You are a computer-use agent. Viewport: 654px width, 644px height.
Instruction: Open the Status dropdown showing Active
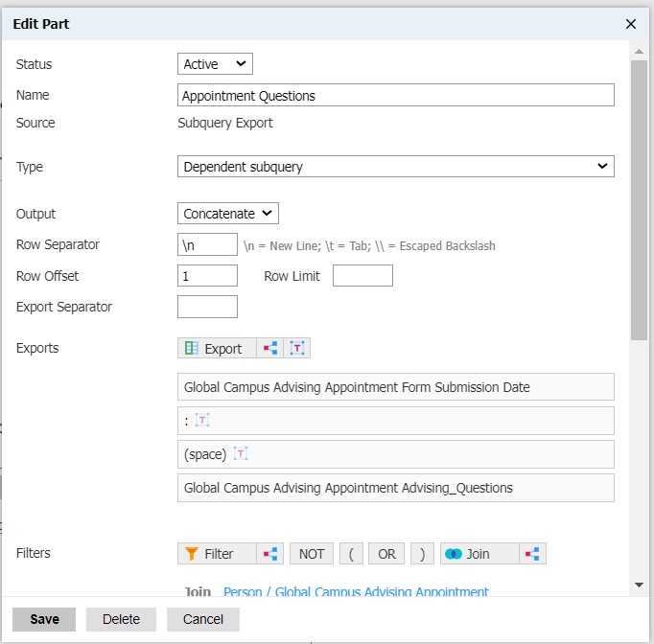pyautogui.click(x=215, y=64)
